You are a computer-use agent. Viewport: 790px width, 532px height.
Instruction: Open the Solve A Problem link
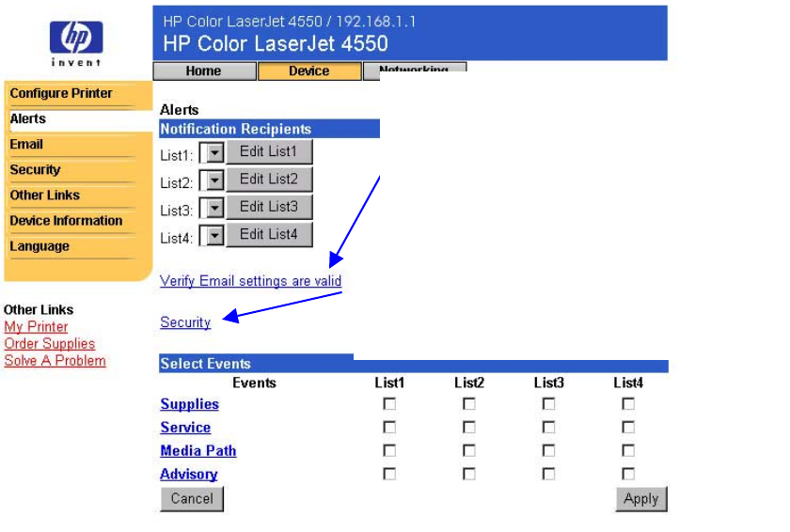[55, 361]
